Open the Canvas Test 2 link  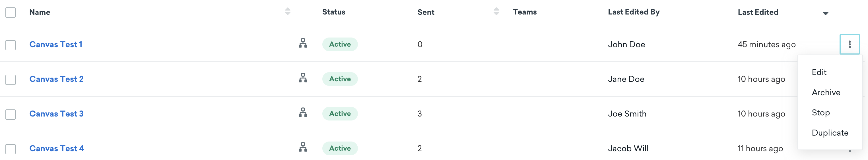[56, 79]
